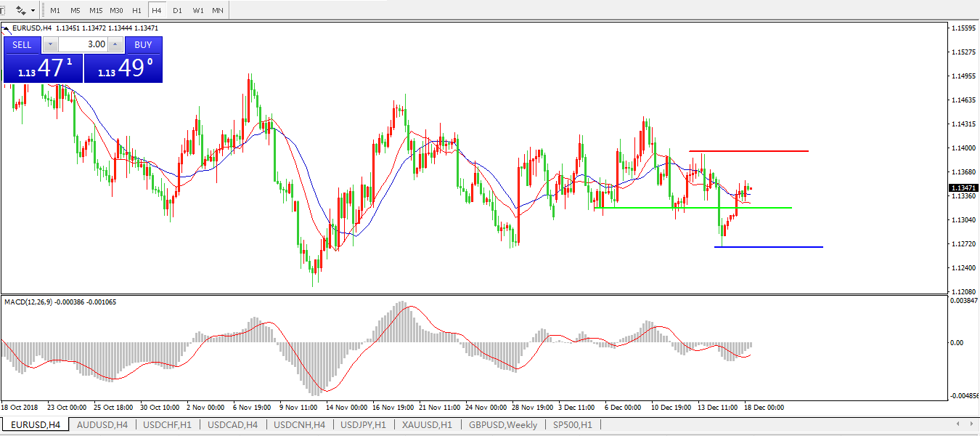Choose the D1 daily timeframe

point(177,11)
